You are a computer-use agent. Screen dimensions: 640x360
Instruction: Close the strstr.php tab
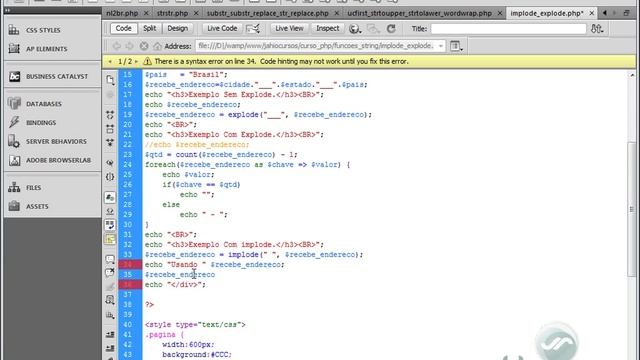point(196,13)
